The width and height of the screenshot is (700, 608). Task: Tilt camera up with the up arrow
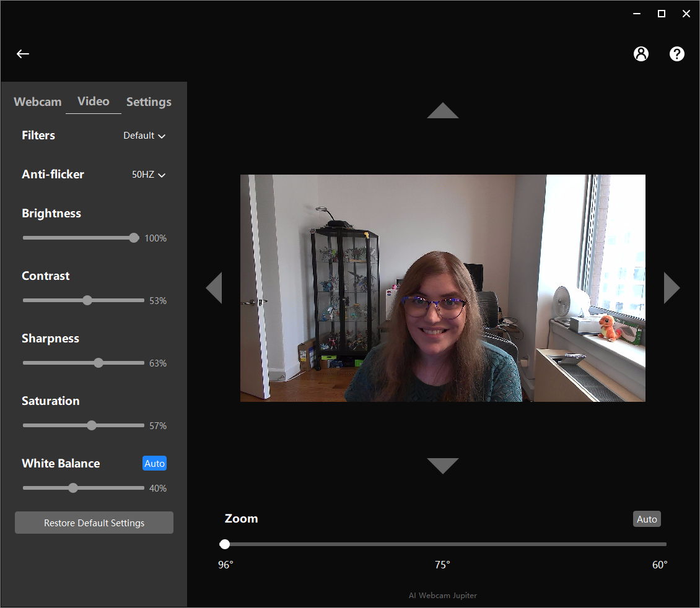click(442, 111)
